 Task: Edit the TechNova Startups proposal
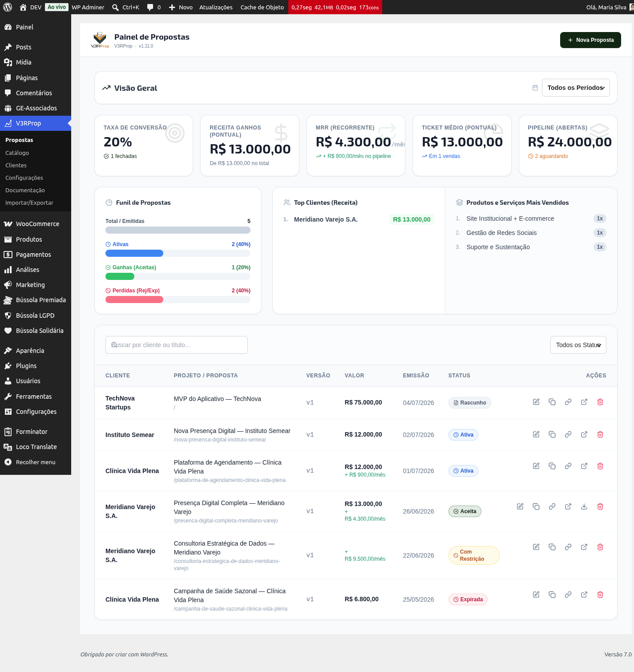pyautogui.click(x=536, y=402)
